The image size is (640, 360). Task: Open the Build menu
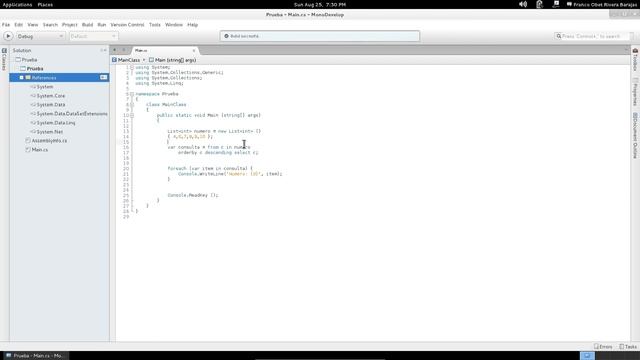(x=87, y=25)
